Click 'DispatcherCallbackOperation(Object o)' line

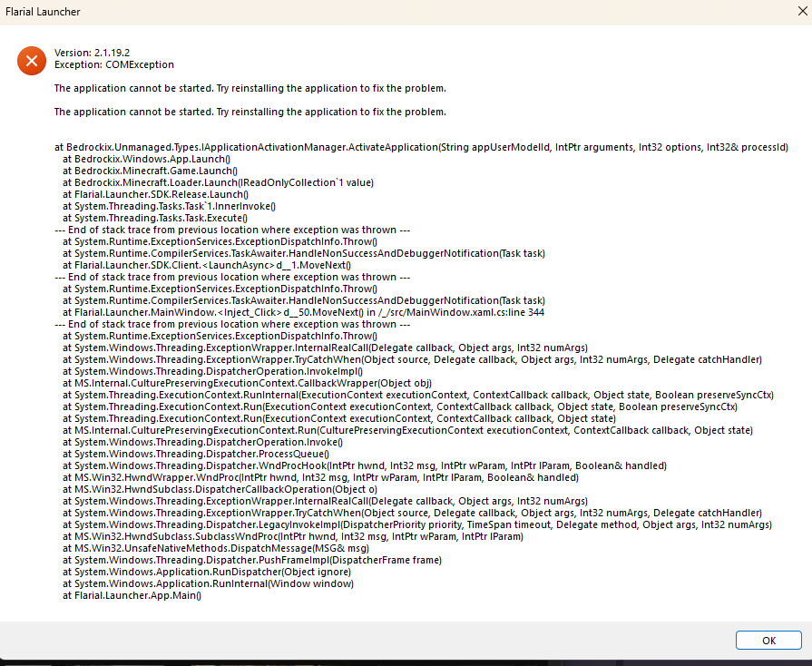coord(220,489)
